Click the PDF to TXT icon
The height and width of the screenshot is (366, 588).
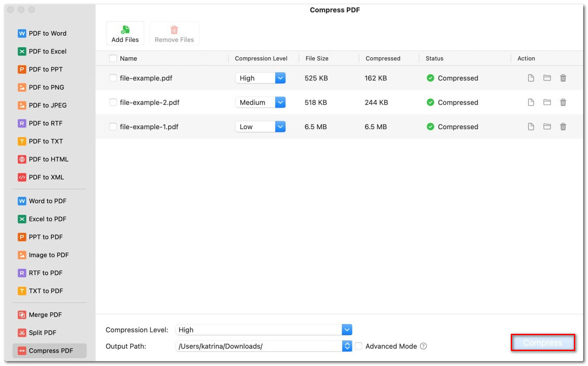pyautogui.click(x=22, y=142)
